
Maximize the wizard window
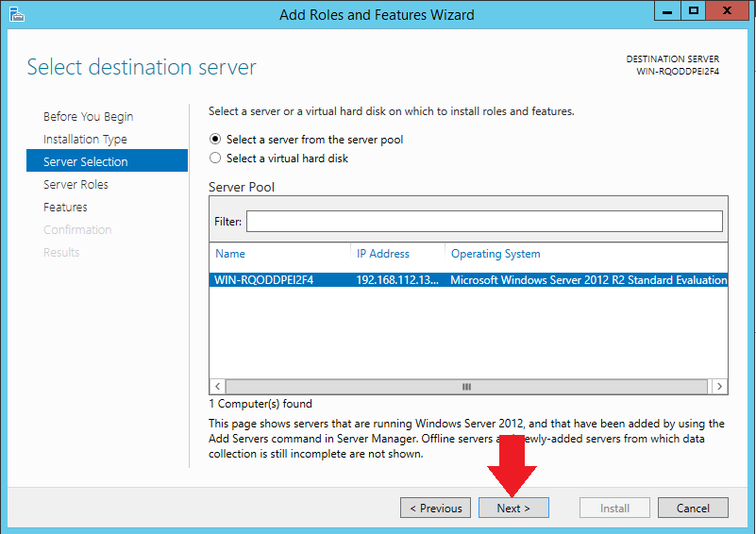pyautogui.click(x=694, y=12)
